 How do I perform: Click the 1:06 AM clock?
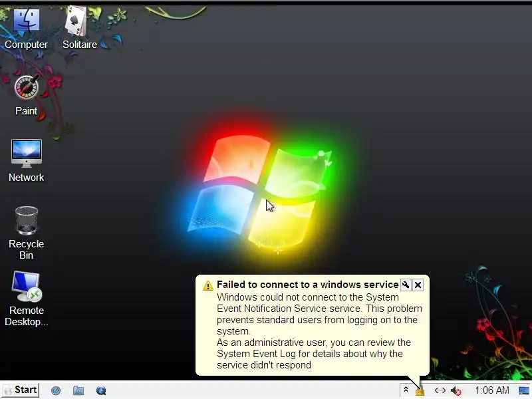492,390
